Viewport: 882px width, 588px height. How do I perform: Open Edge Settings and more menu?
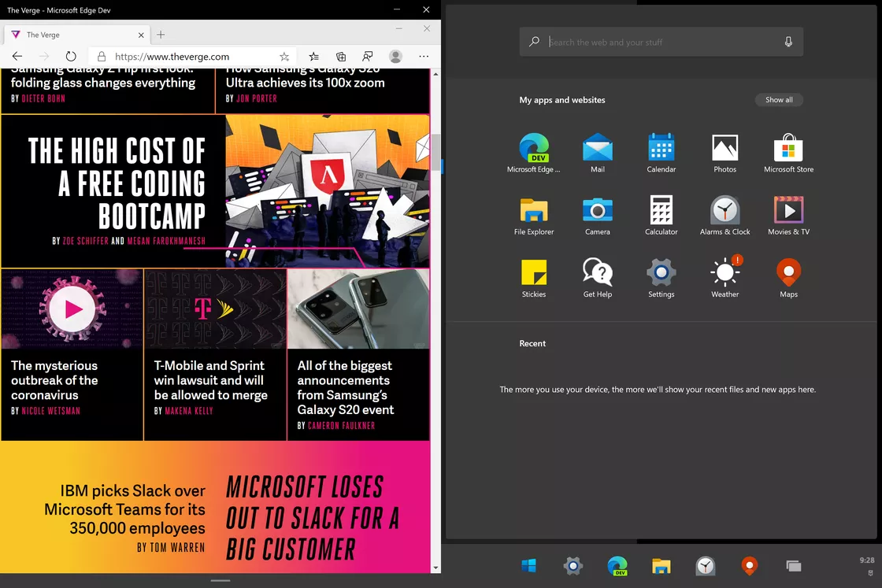424,56
